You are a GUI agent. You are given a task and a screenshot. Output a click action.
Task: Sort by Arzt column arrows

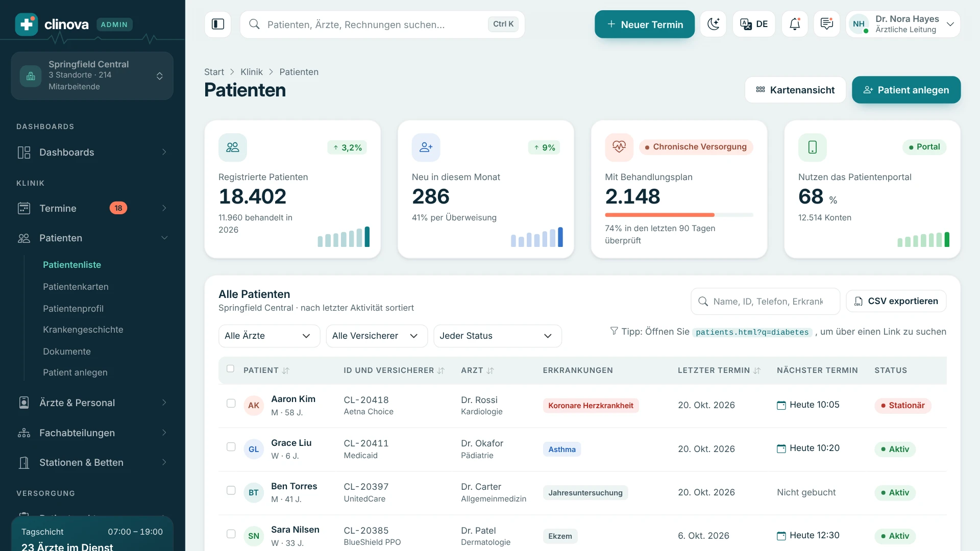[490, 370]
